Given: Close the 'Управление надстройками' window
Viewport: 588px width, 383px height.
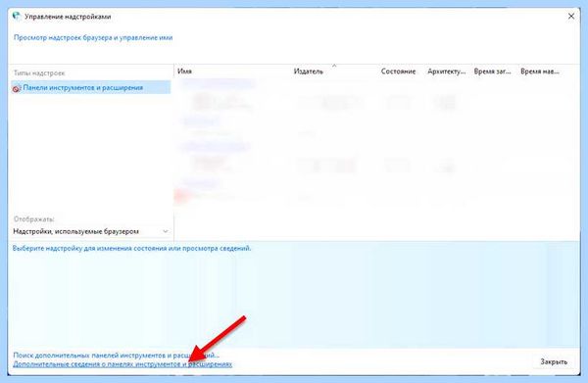Looking at the screenshot, I should (x=571, y=17).
